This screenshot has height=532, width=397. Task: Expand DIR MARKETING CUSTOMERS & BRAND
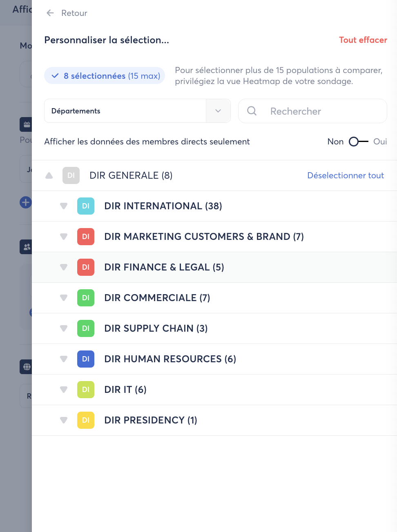point(64,237)
